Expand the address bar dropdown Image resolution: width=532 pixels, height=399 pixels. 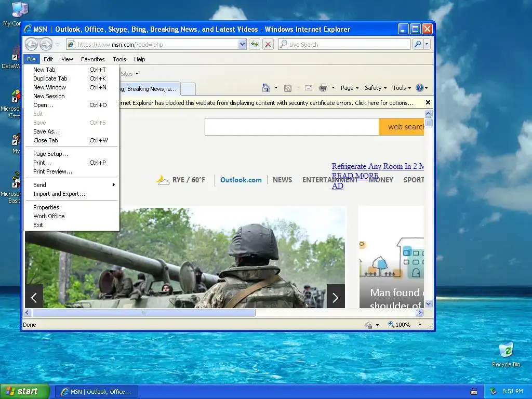click(x=242, y=45)
